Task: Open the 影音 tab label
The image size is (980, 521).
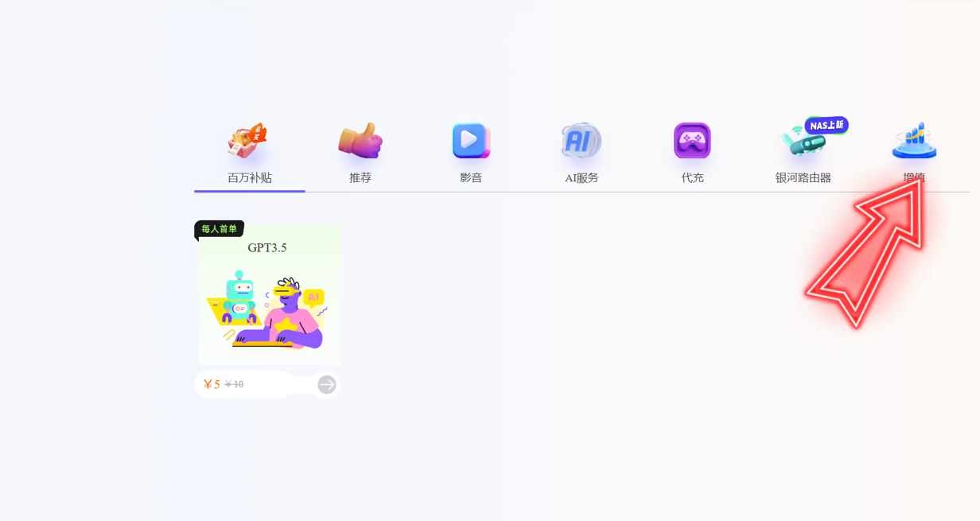Action: 471,178
